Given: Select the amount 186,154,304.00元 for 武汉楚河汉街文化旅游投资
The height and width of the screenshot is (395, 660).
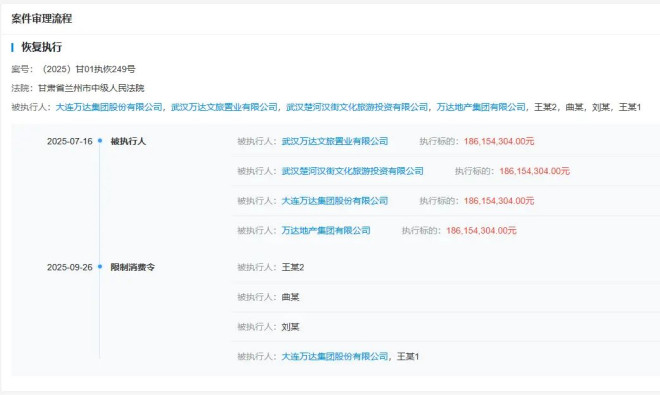Looking at the screenshot, I should (535, 171).
